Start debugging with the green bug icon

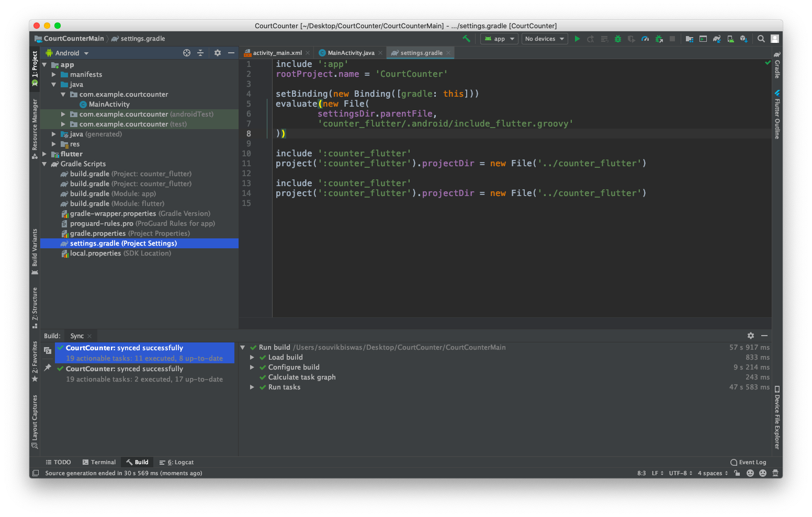click(618, 39)
